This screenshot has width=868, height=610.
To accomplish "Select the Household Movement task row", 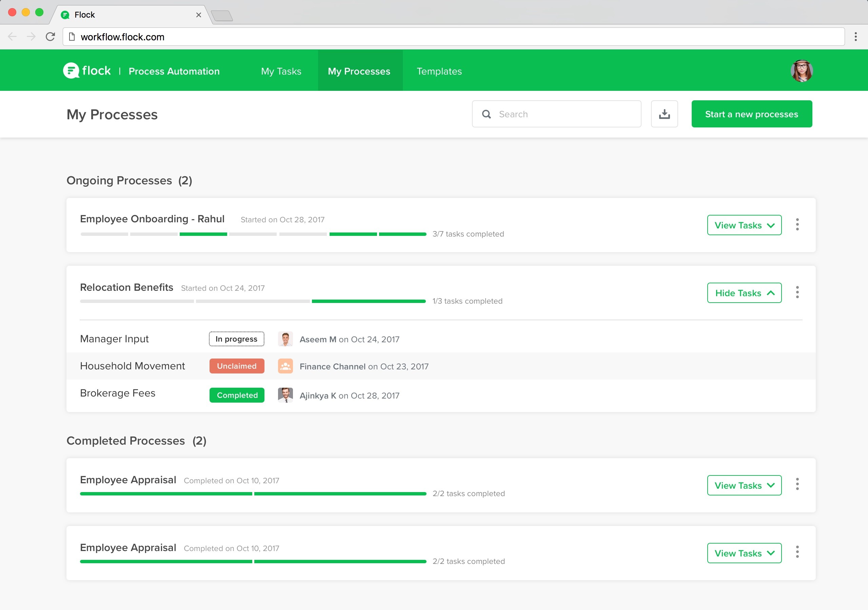I will coord(441,366).
